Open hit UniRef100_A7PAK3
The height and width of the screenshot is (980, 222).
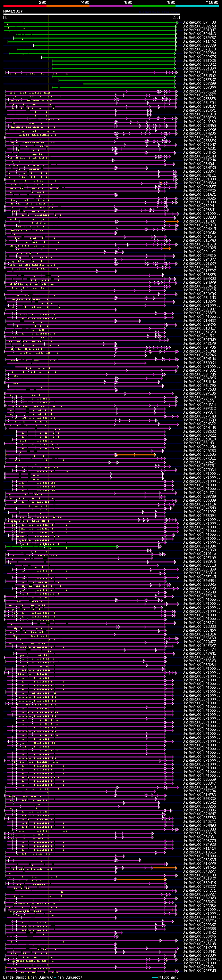pos(199,225)
